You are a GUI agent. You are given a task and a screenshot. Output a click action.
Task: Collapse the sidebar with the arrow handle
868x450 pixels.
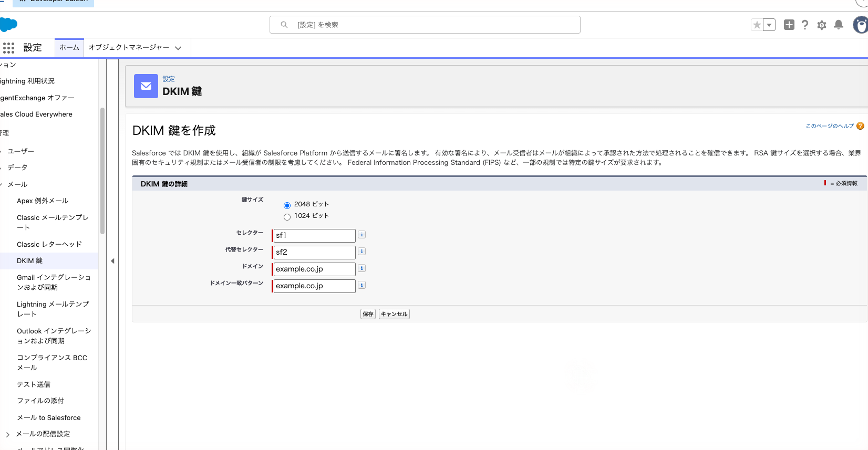pos(112,261)
